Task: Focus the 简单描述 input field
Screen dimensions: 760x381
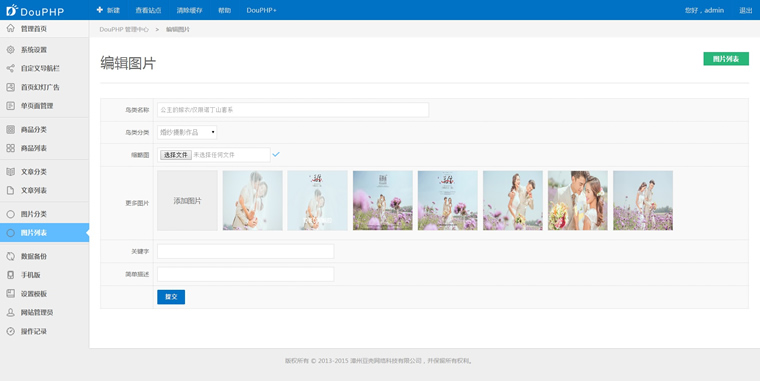Action: 245,274
